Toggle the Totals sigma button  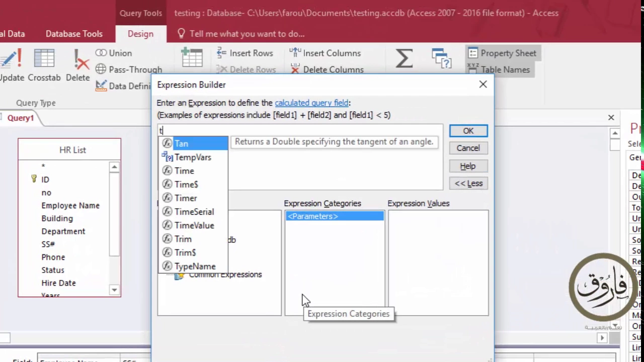[x=404, y=58]
